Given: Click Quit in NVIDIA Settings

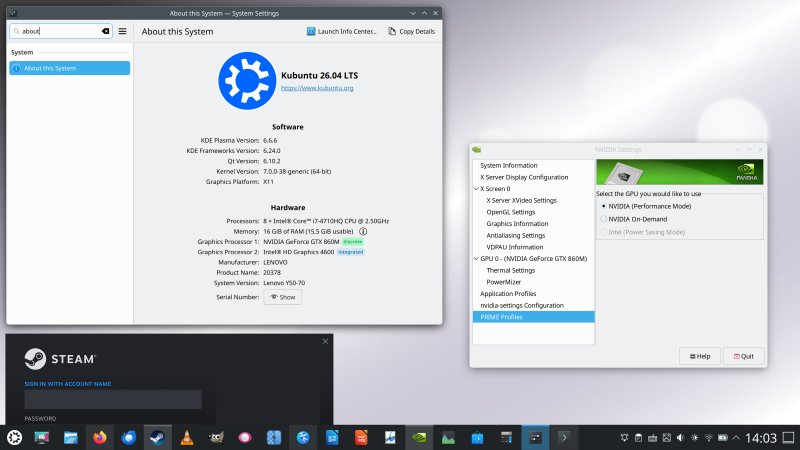Looking at the screenshot, I should point(743,356).
